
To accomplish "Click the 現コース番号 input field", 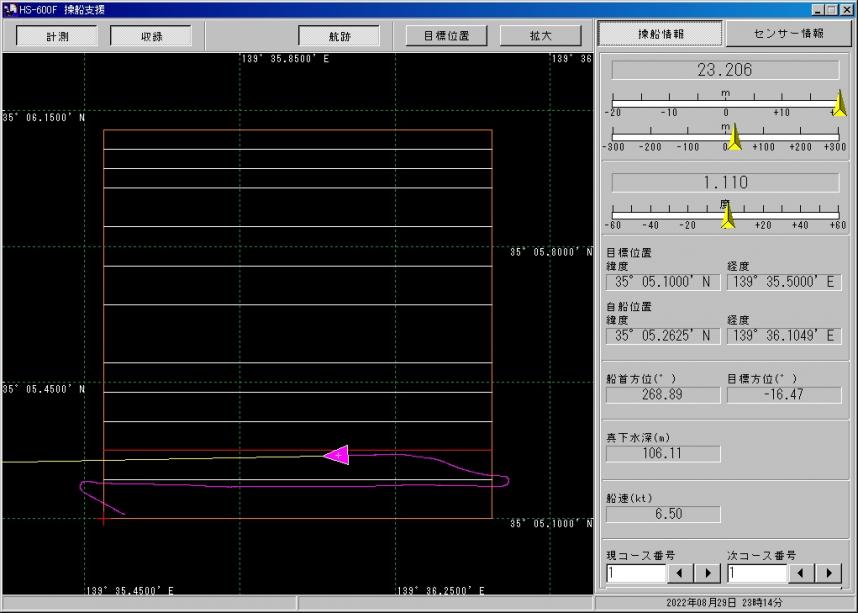I will pyautogui.click(x=636, y=573).
